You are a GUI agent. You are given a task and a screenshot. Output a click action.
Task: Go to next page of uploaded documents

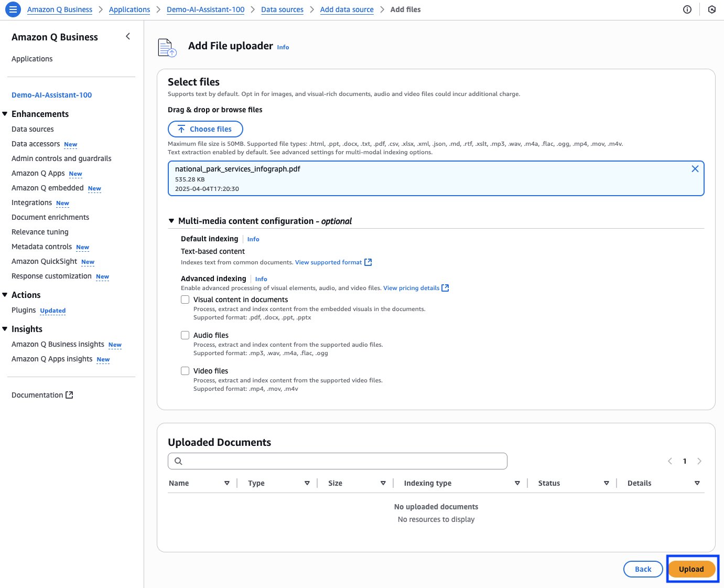tap(699, 461)
